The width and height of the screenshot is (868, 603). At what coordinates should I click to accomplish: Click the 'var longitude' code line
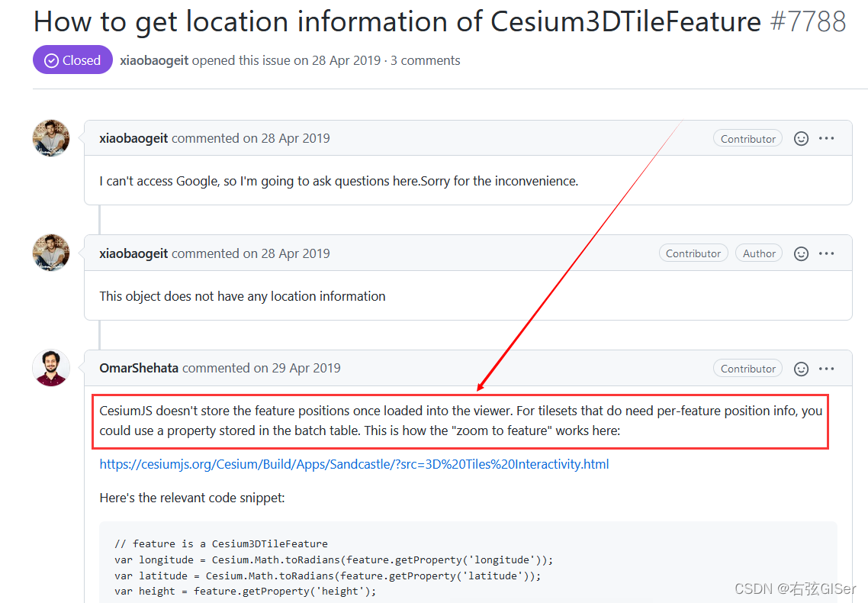tap(334, 559)
